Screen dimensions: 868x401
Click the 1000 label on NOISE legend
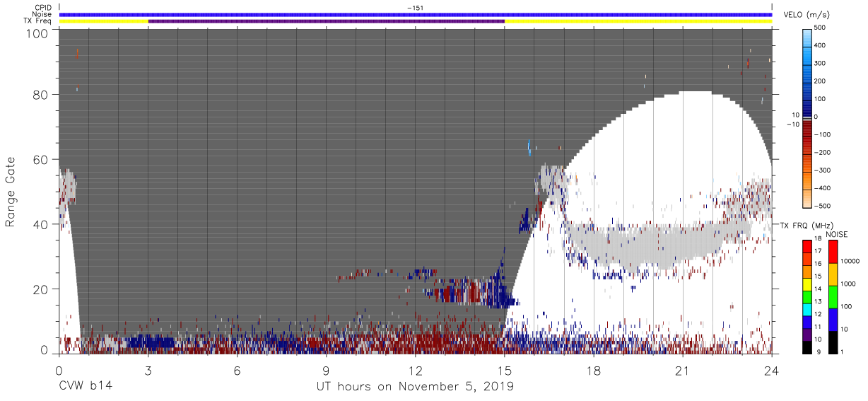849,284
